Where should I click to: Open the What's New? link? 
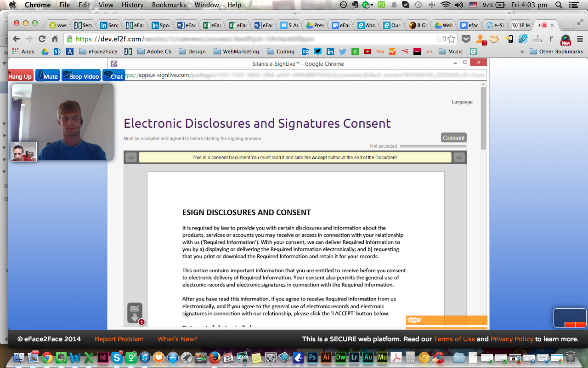pos(177,339)
